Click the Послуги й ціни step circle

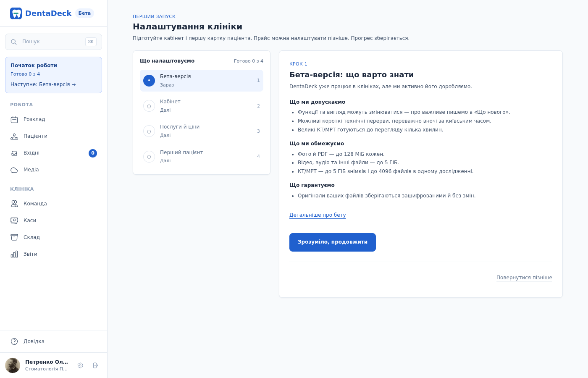(149, 131)
